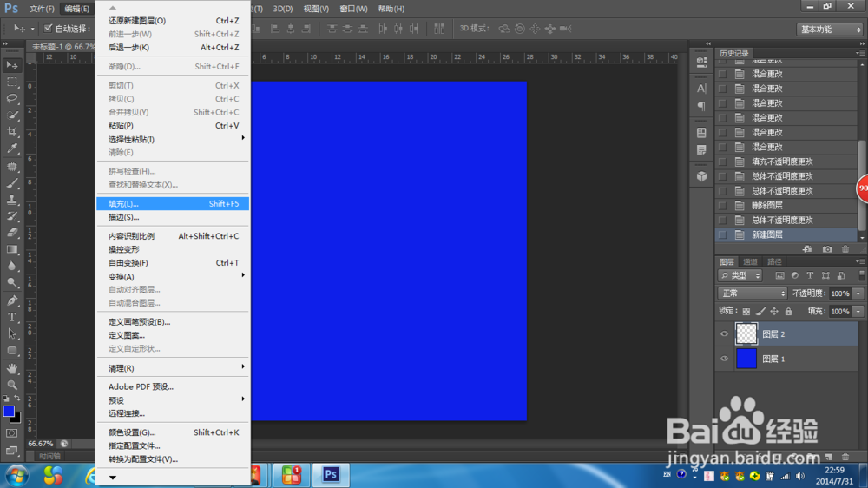
Task: Click Windows Start button
Action: (17, 476)
